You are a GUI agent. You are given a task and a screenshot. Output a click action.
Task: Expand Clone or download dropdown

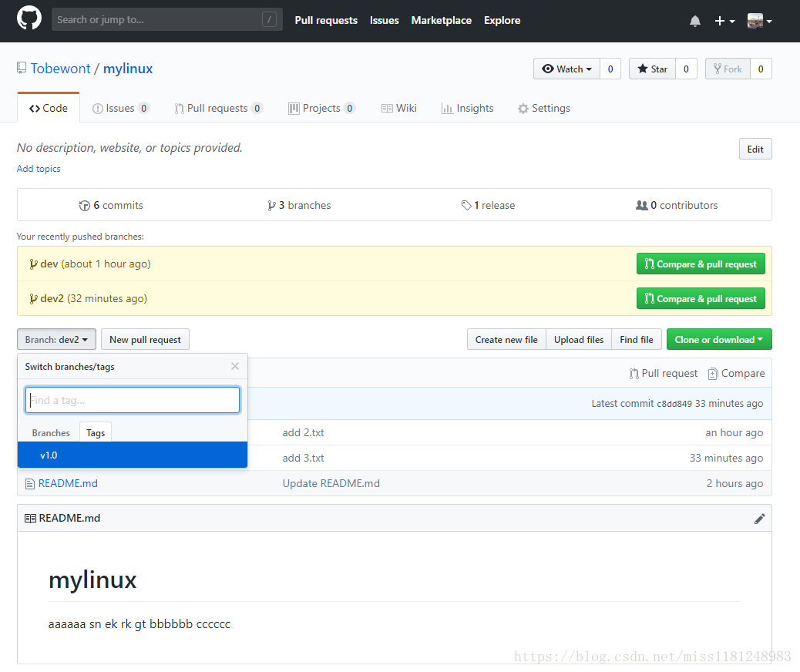coord(719,339)
